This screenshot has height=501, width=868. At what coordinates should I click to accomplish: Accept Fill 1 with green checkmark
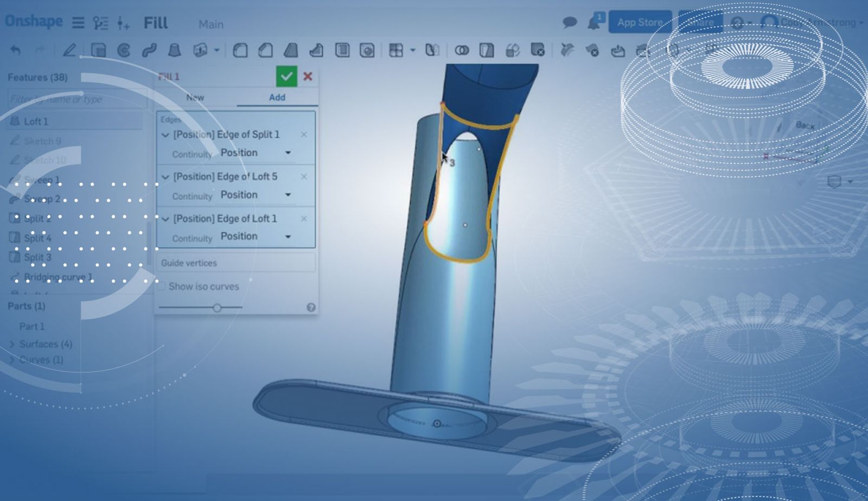pos(286,77)
